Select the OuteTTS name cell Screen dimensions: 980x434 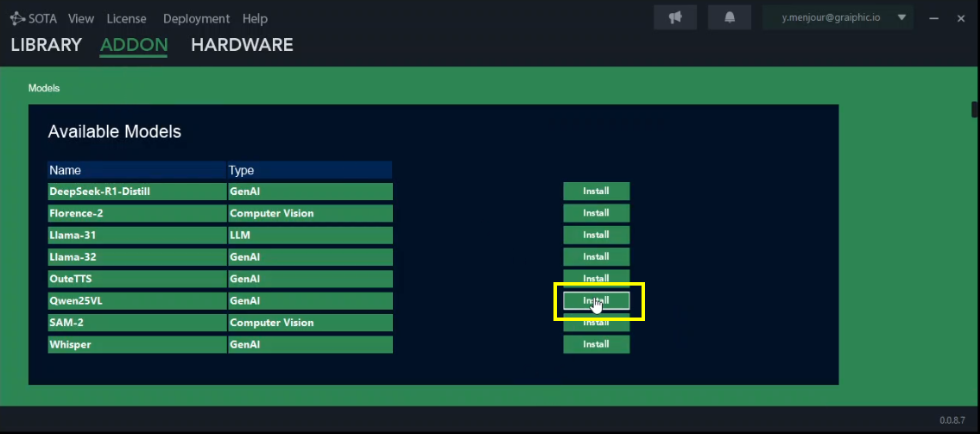click(x=137, y=279)
